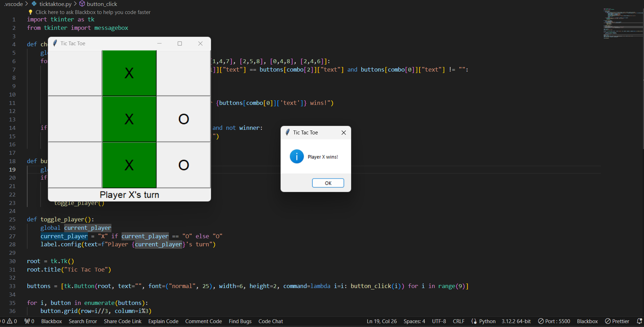Click Search Error in status bar

[x=83, y=321]
